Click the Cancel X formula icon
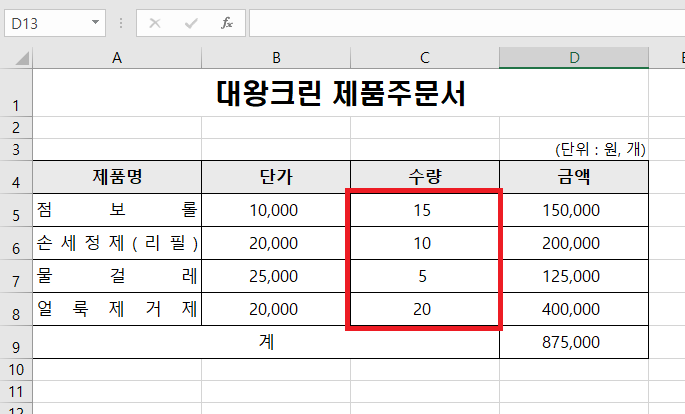This screenshot has height=414, width=685. click(x=155, y=23)
